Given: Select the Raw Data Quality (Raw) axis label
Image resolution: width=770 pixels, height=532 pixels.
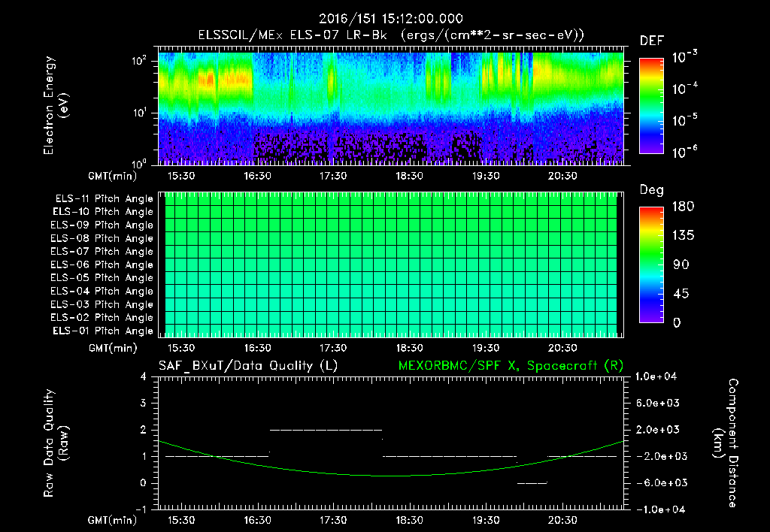Looking at the screenshot, I should [x=56, y=443].
